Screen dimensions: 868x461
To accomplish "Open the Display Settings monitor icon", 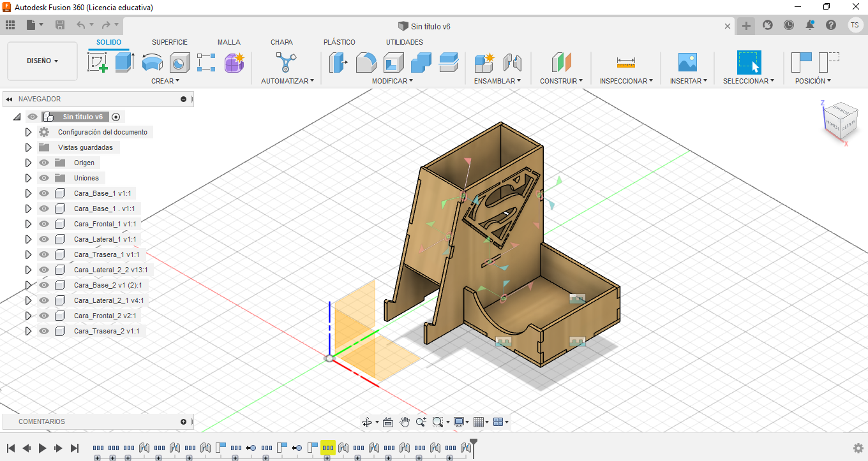I will [458, 422].
